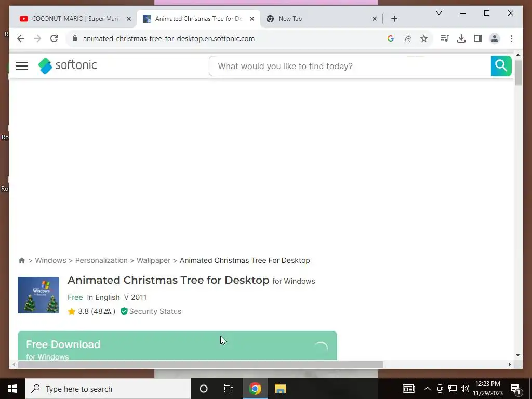View site information lock icon
Viewport: 532px width, 399px height.
pyautogui.click(x=75, y=38)
